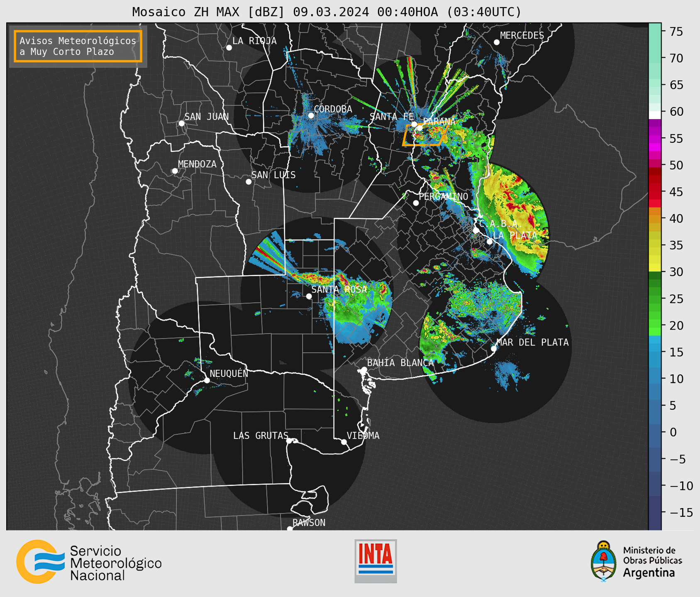Click the VIEDMA label
The image size is (700, 597).
pos(363,436)
